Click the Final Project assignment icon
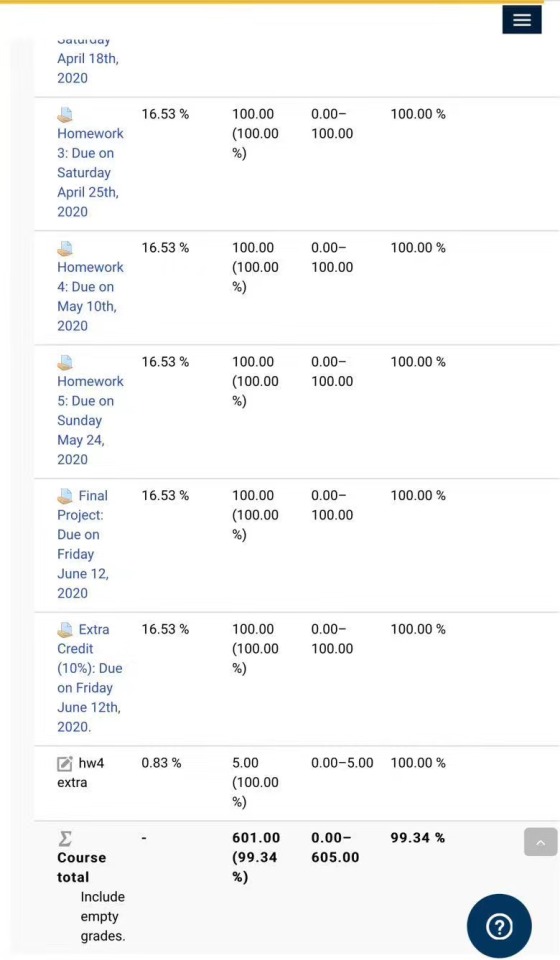Viewport: 560px width, 960px height. (x=65, y=496)
